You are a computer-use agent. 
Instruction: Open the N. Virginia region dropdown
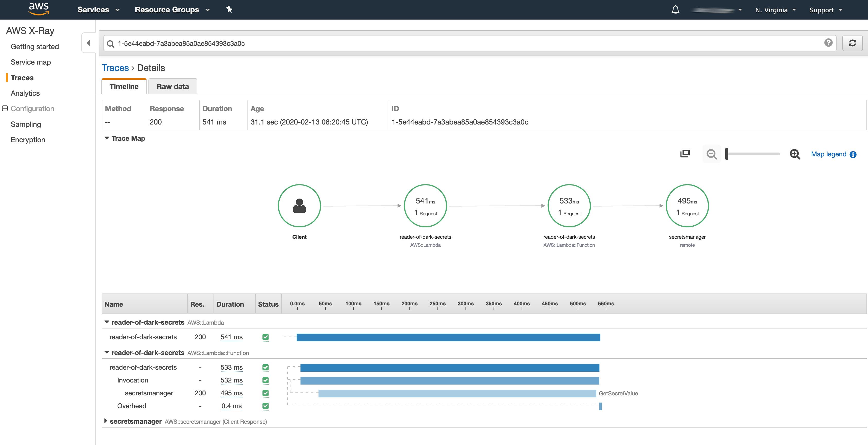coord(775,10)
